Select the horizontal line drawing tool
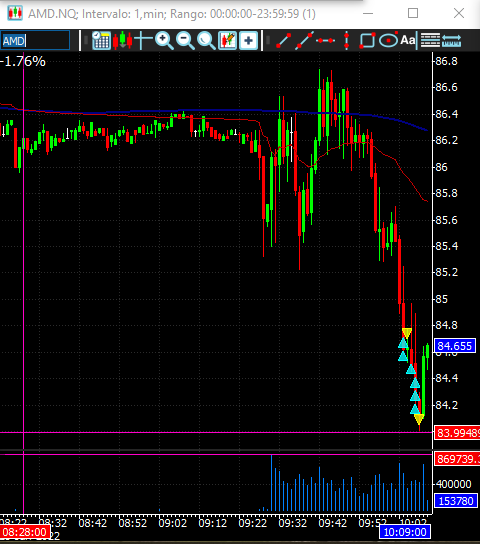 coord(325,41)
